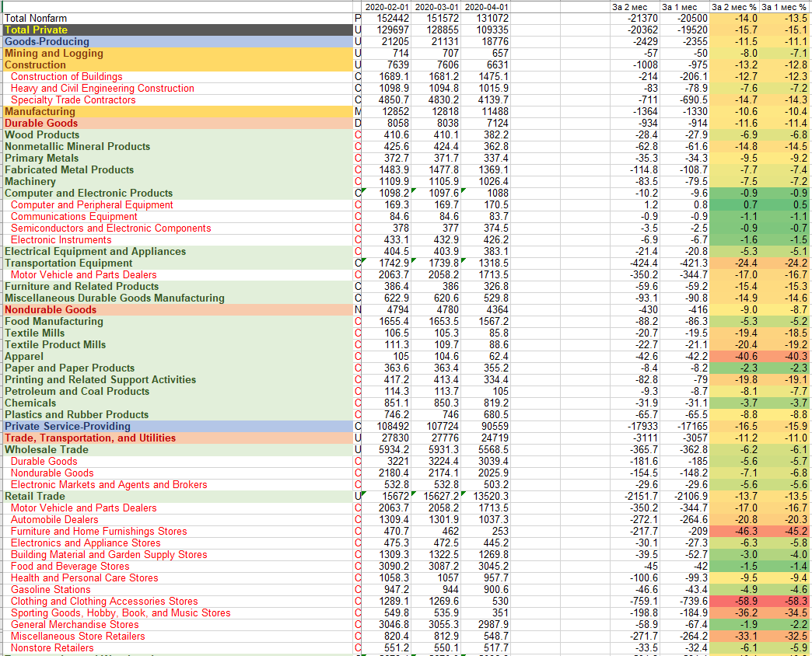Select the Nonstore Retailers label
The width and height of the screenshot is (812, 656).
[52, 647]
